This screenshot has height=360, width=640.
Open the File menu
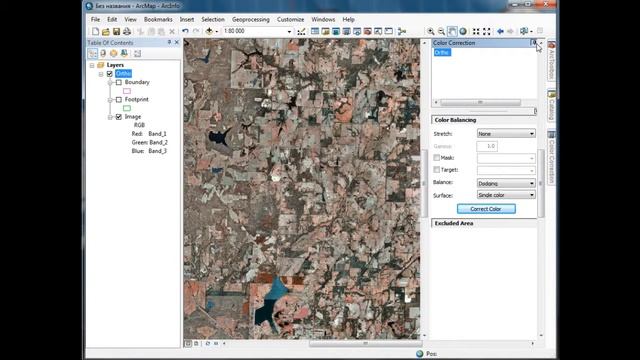(x=95, y=19)
